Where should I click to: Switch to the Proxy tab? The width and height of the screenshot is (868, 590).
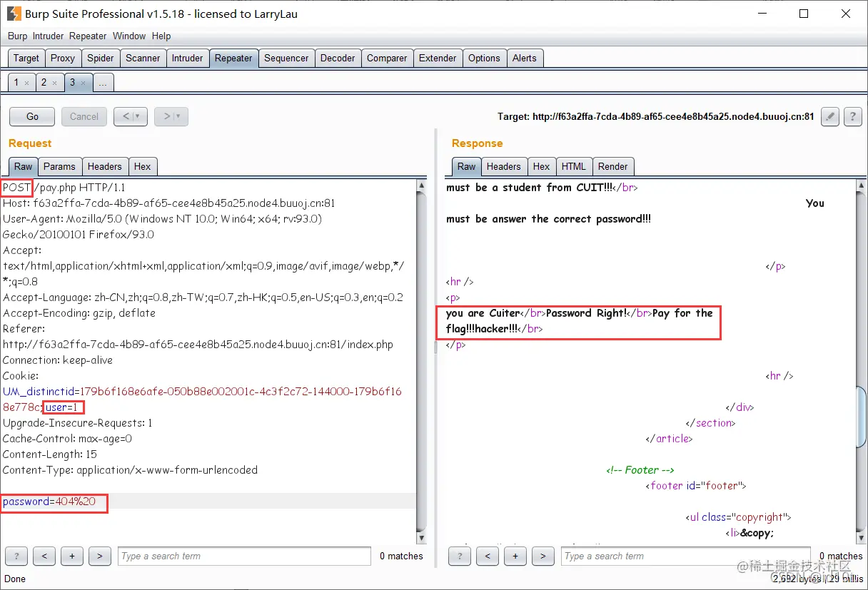63,59
